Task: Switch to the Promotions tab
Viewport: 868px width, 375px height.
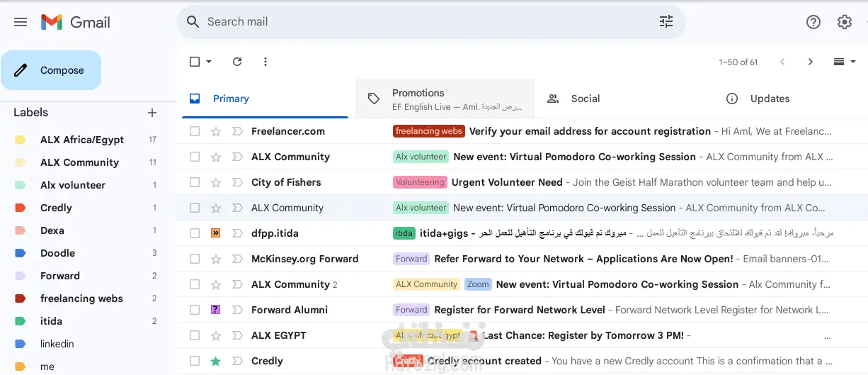Action: click(445, 99)
